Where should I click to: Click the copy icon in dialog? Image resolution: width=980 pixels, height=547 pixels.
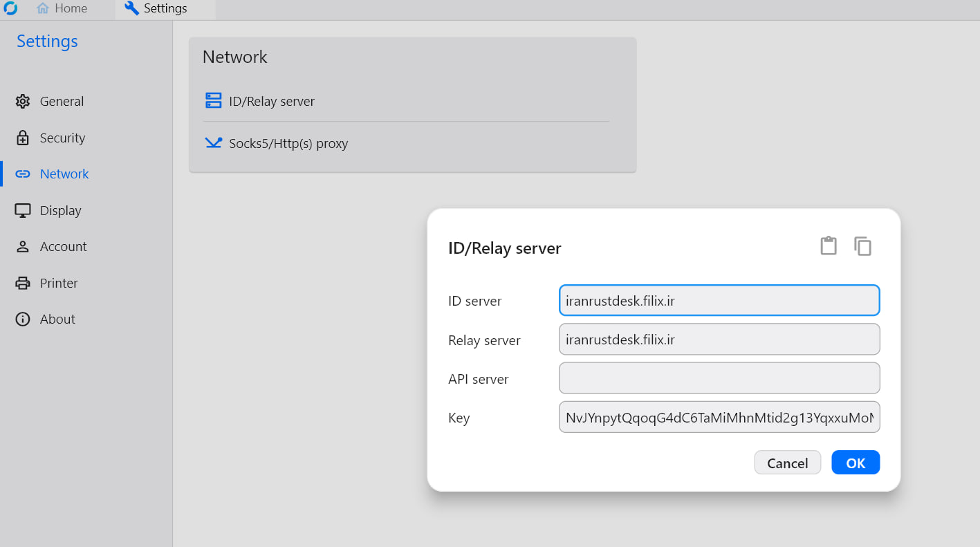(x=862, y=245)
